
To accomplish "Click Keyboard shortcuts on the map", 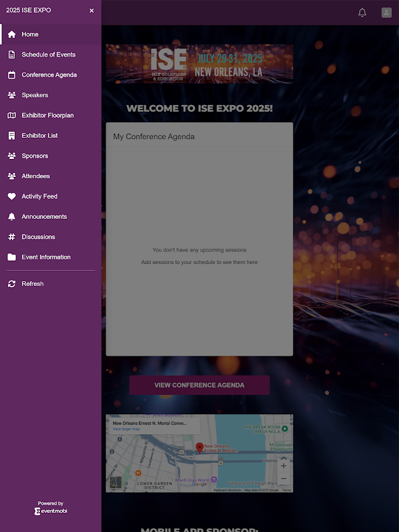I will click(227, 490).
